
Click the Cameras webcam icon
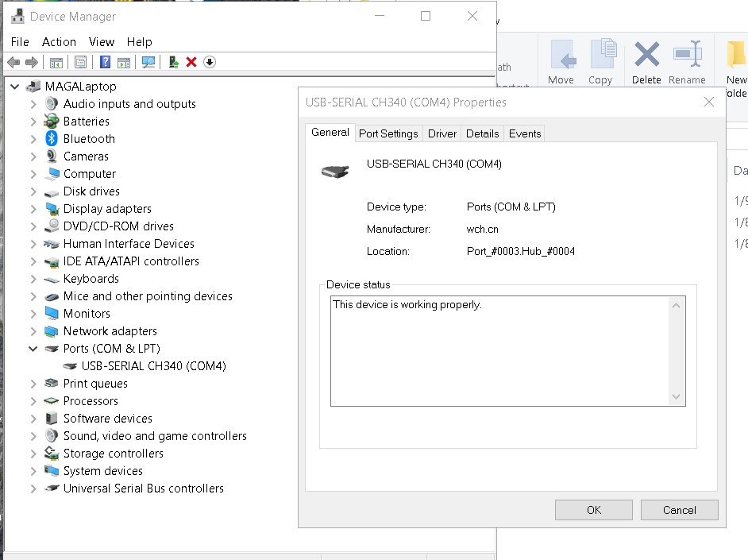(x=52, y=156)
